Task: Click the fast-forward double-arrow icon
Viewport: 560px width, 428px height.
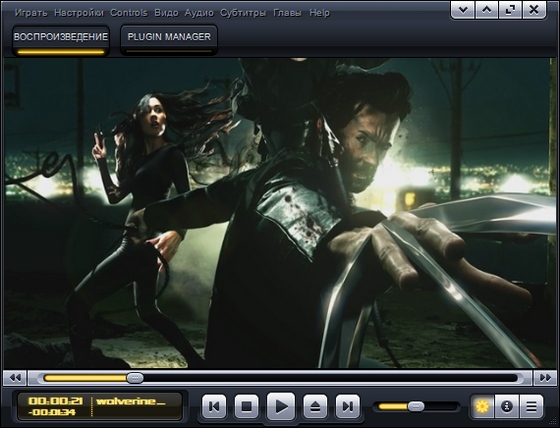Action: [545, 378]
